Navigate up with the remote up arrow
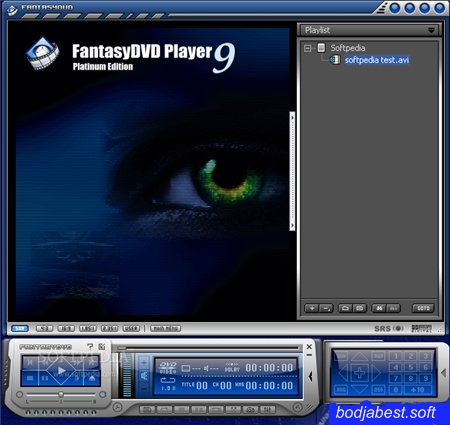Screen dimensions: 450x425 click(359, 357)
